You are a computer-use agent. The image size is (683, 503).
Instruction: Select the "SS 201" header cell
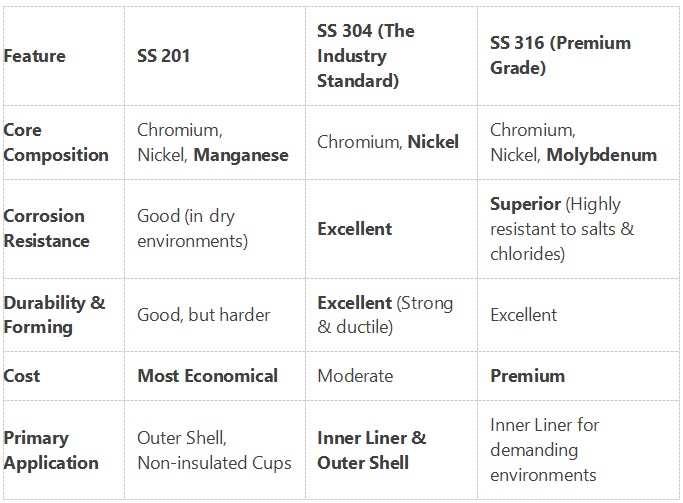[x=163, y=56]
